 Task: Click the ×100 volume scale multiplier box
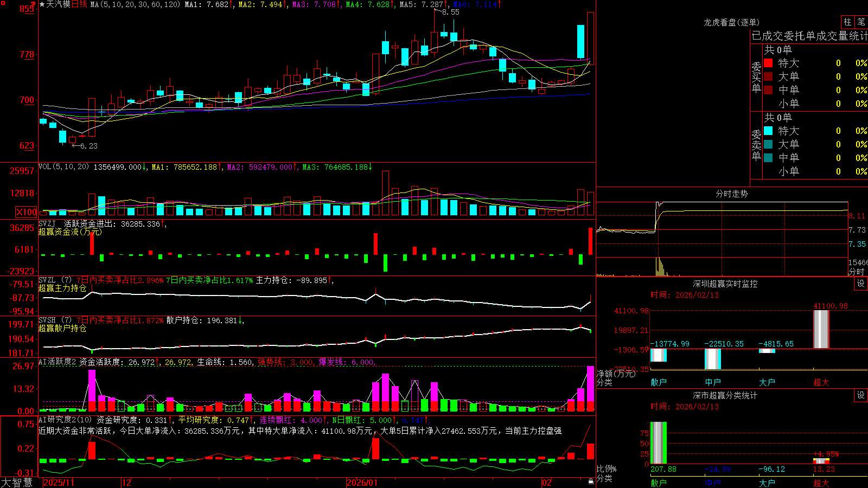click(27, 212)
